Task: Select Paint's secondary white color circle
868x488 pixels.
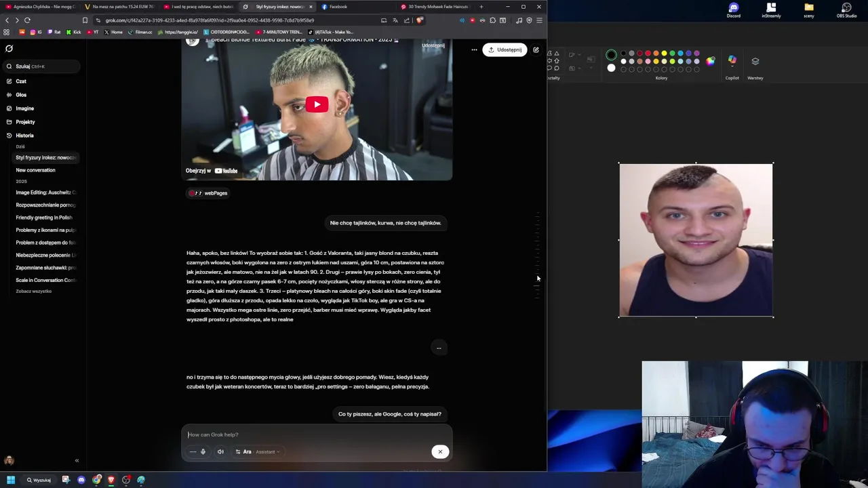Action: [611, 68]
